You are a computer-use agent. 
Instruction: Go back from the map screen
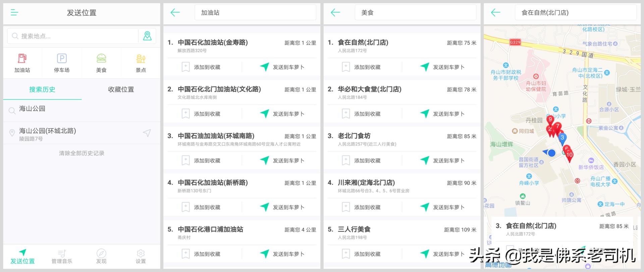(495, 13)
